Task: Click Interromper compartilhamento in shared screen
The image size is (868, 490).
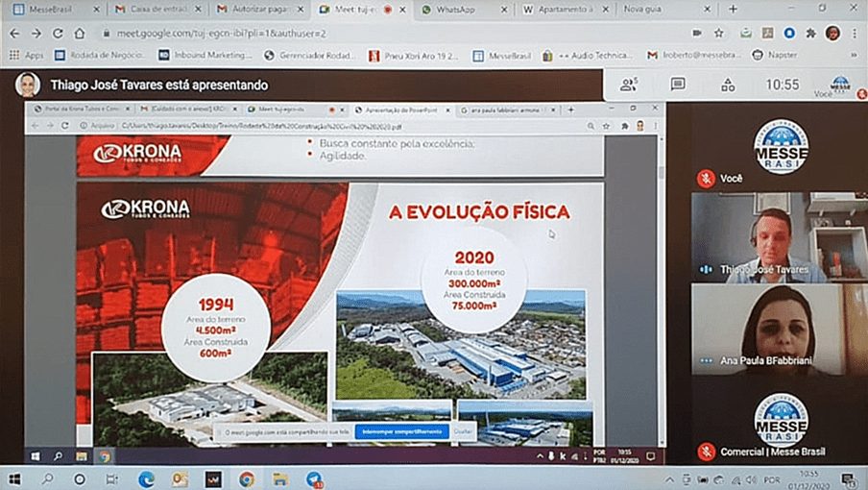Action: [402, 431]
